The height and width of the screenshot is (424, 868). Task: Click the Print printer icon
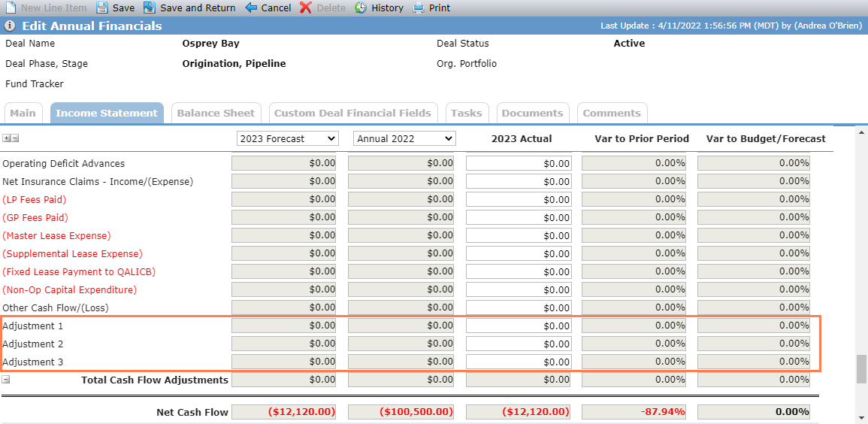(x=419, y=8)
